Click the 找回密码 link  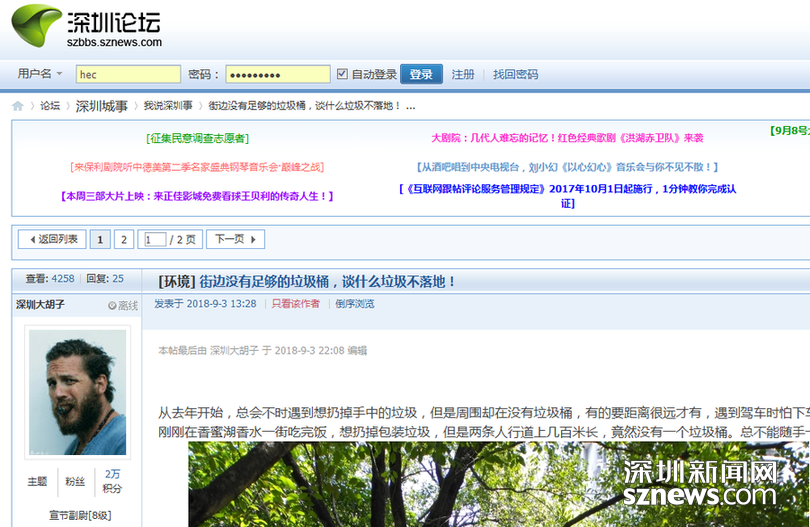point(515,74)
